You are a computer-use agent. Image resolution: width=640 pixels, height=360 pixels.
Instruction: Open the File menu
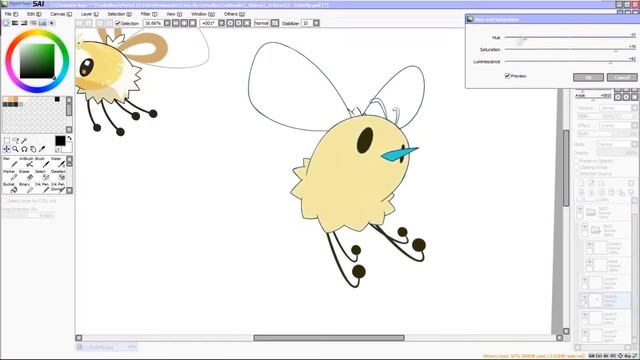(x=11, y=14)
